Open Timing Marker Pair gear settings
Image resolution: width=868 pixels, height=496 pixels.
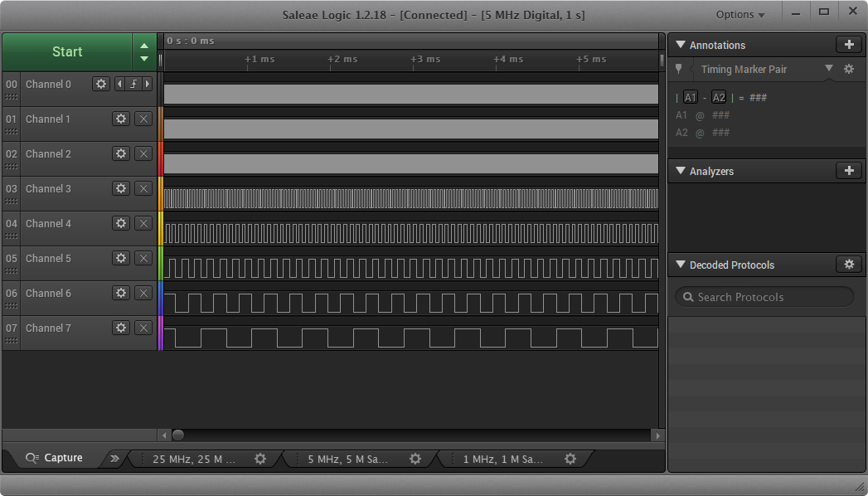tap(849, 70)
